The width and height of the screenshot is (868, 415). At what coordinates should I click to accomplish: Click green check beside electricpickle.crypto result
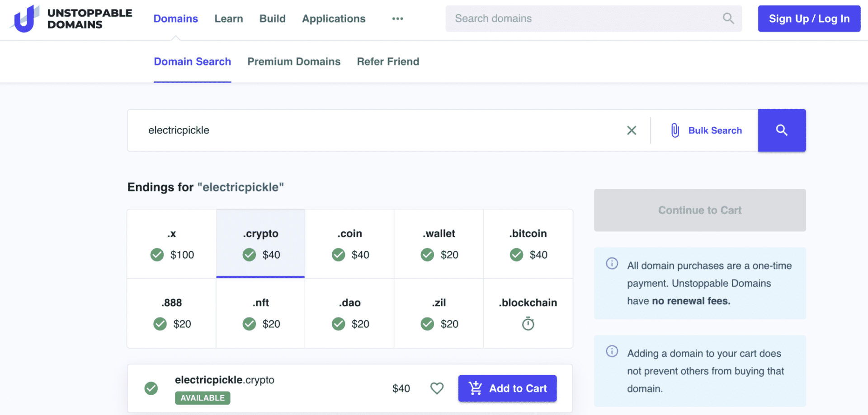pos(151,388)
